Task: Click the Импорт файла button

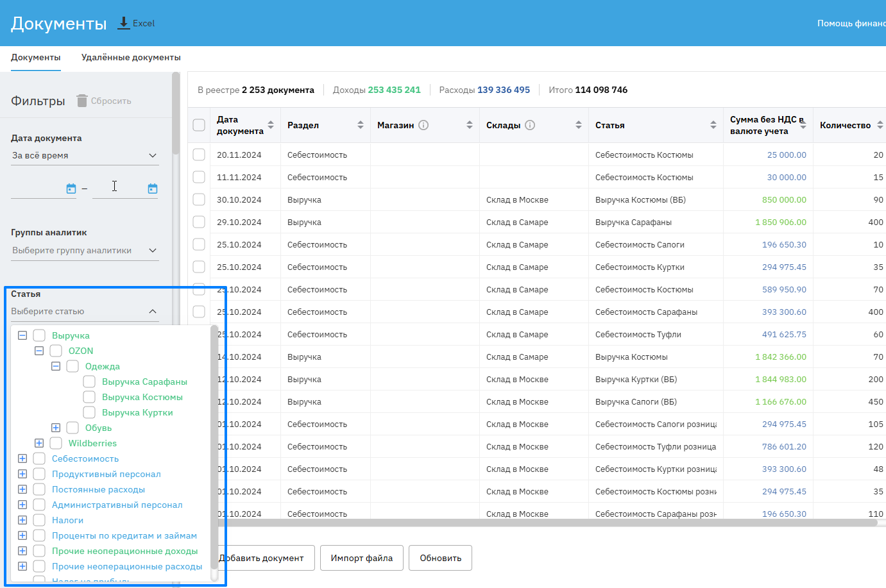Action: coord(361,558)
